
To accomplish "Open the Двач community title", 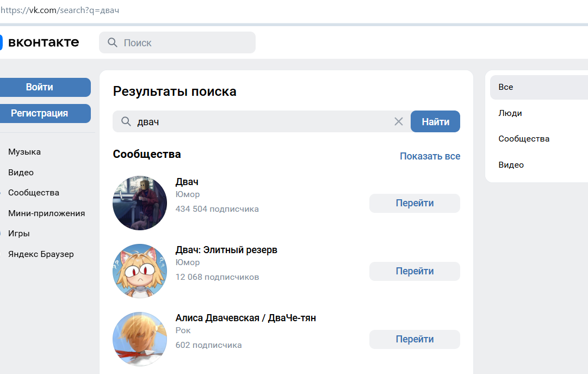I will click(187, 182).
